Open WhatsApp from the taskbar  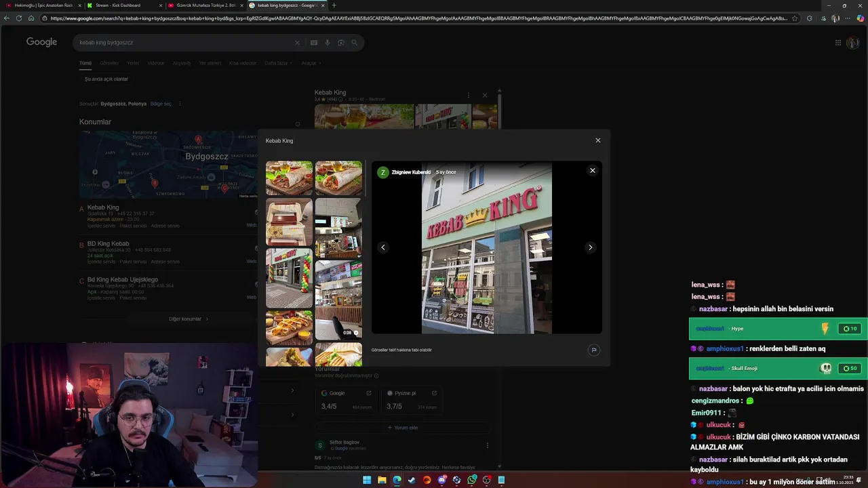(471, 480)
